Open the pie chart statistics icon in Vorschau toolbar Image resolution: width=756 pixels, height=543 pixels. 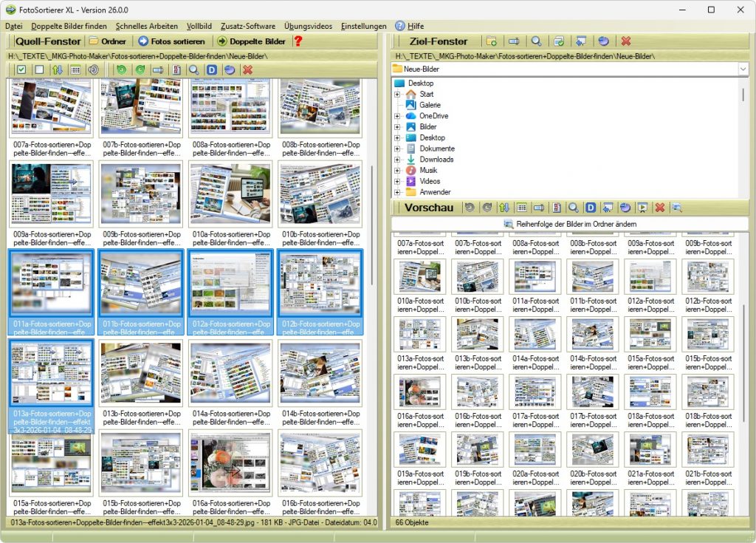pyautogui.click(x=626, y=208)
